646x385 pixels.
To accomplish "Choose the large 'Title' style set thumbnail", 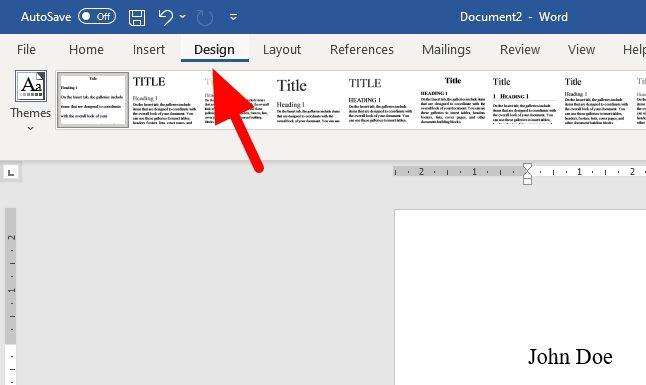I will [x=308, y=101].
